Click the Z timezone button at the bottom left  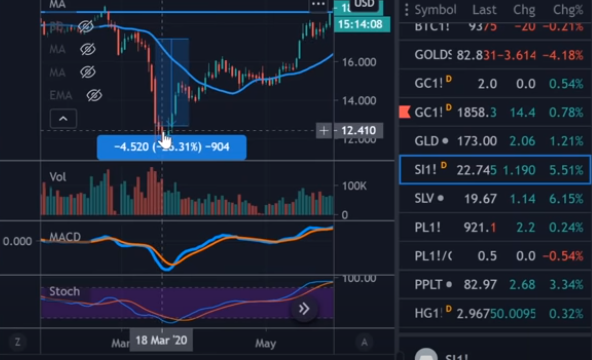(17, 342)
